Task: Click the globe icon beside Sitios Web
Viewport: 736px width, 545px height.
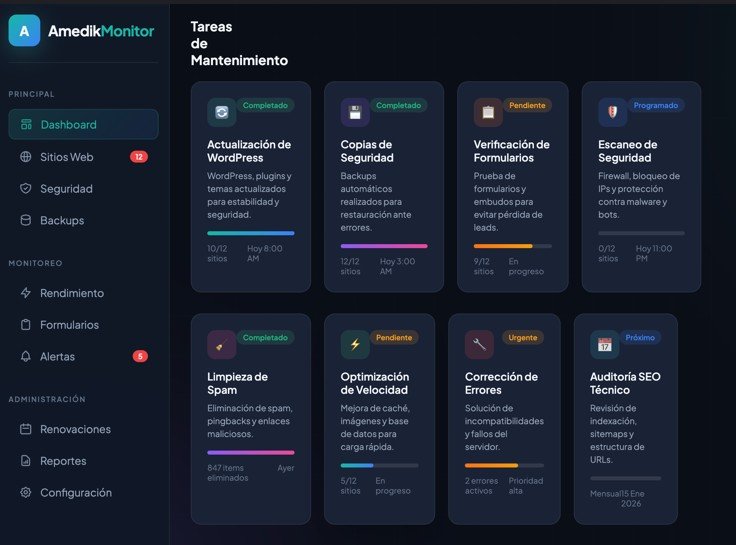Action: point(26,157)
